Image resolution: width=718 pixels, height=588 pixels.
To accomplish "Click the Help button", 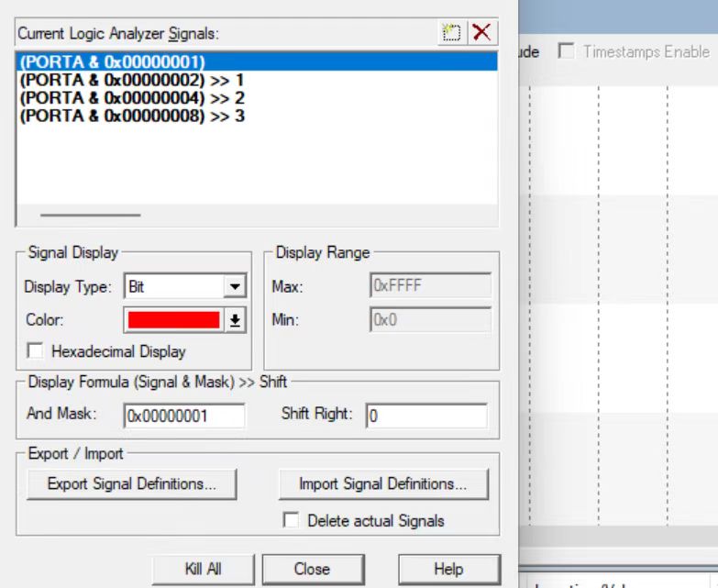I will 449,570.
